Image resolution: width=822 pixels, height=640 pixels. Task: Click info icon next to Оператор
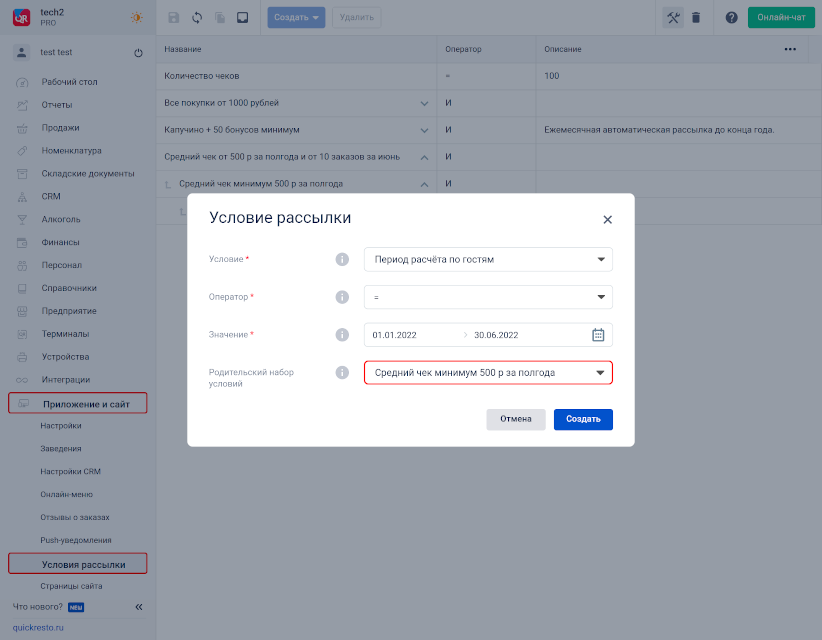[x=342, y=297]
